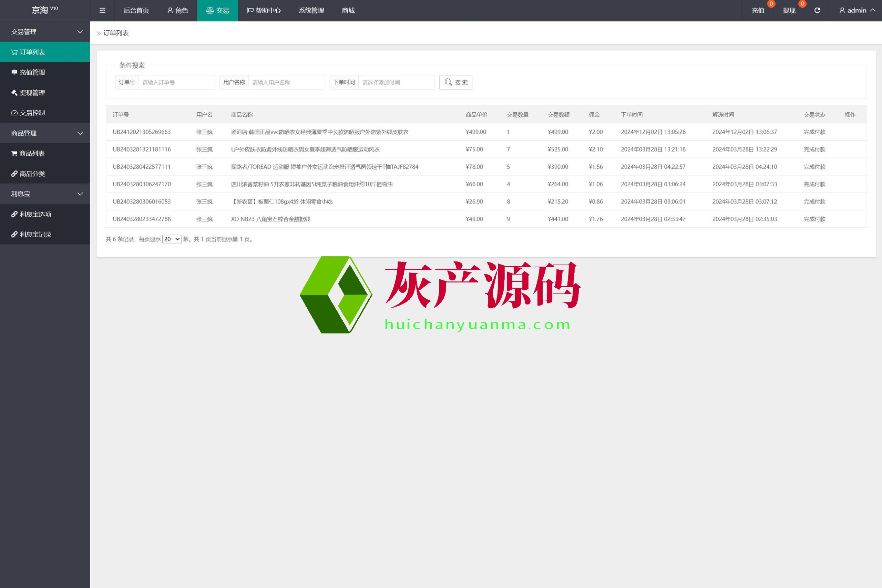Image resolution: width=882 pixels, height=588 pixels.
Task: Collapse the 商品管理 sidebar group
Action: (x=80, y=133)
